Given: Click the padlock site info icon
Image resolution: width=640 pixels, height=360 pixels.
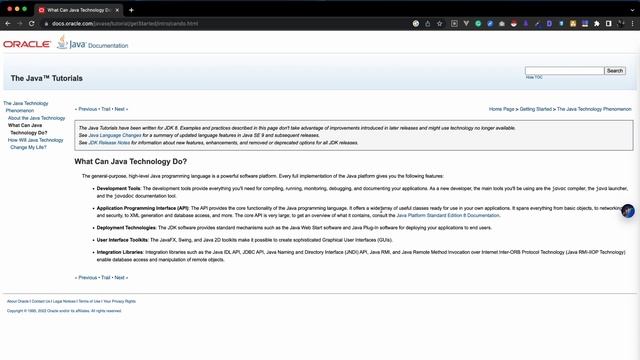Looking at the screenshot, I should [46, 24].
